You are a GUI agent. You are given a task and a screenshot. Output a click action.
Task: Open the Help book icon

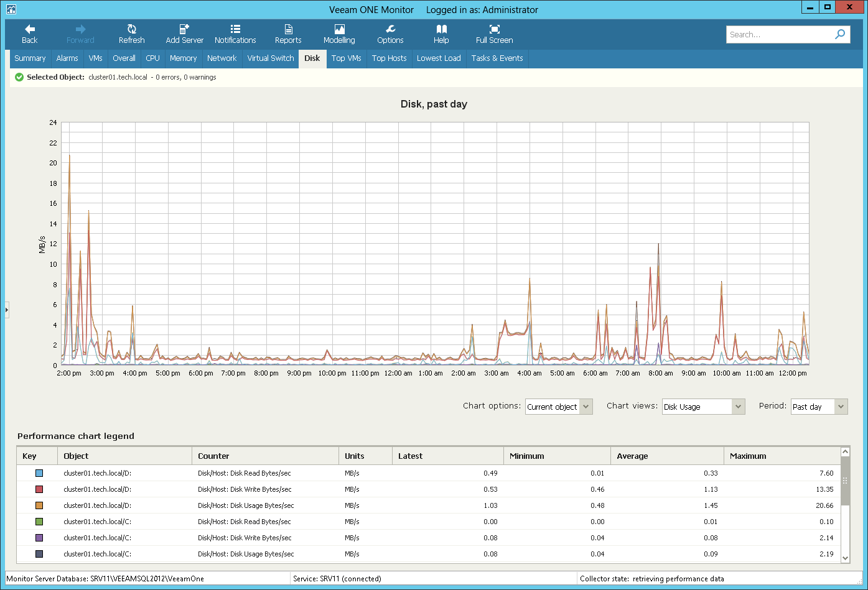pos(441,29)
